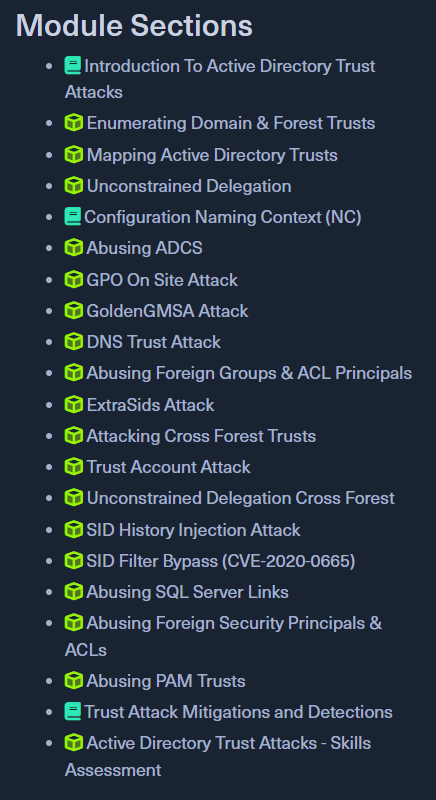
Task: Open Attacking Cross Forest Trusts
Action: point(201,436)
